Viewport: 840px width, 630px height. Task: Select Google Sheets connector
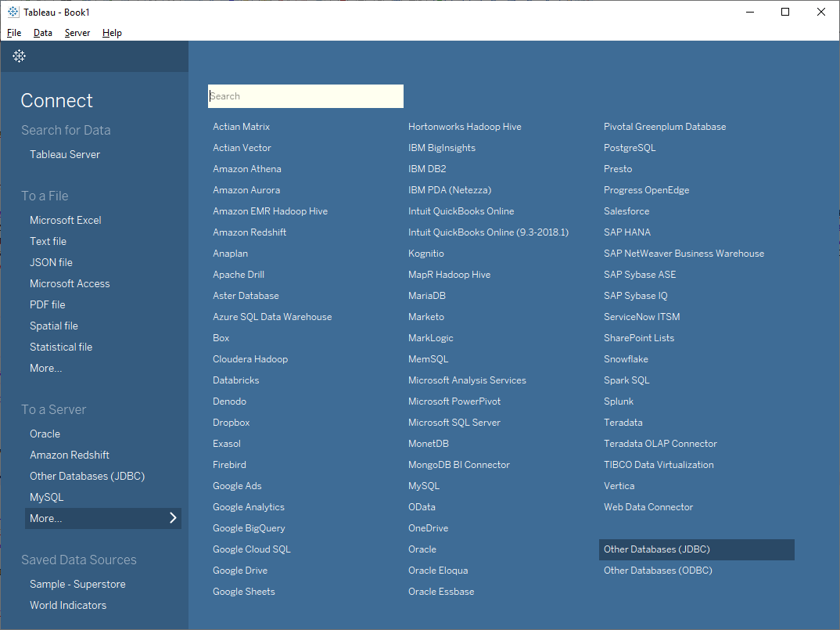tap(244, 592)
